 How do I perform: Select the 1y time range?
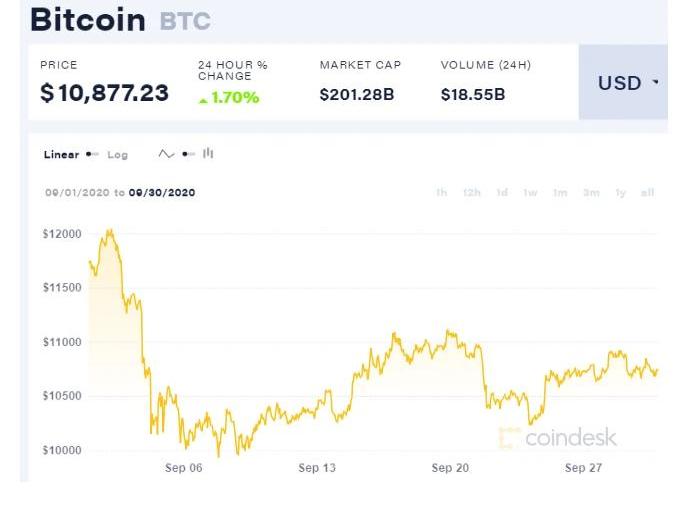[x=621, y=193]
